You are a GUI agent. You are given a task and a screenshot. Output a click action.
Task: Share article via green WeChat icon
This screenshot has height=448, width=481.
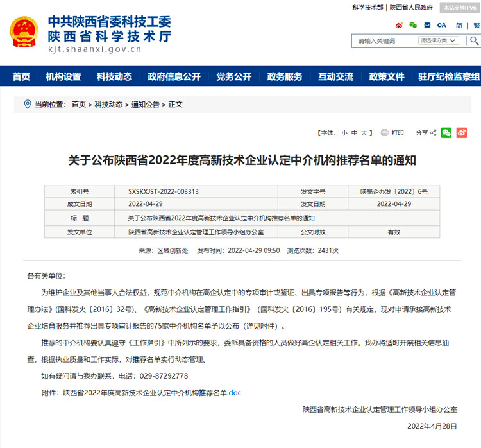[x=446, y=133]
